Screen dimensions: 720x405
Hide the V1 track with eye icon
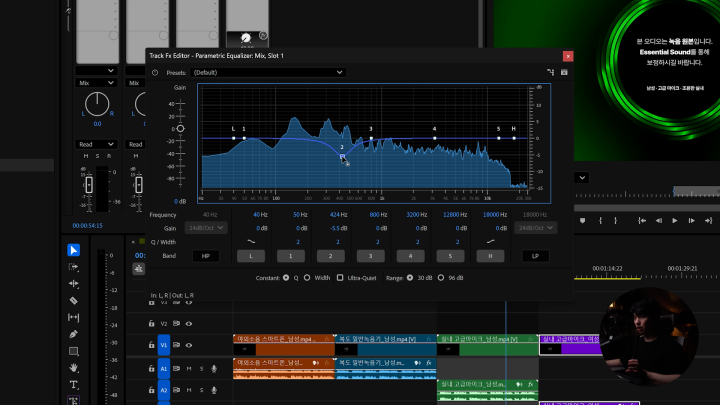point(188,345)
